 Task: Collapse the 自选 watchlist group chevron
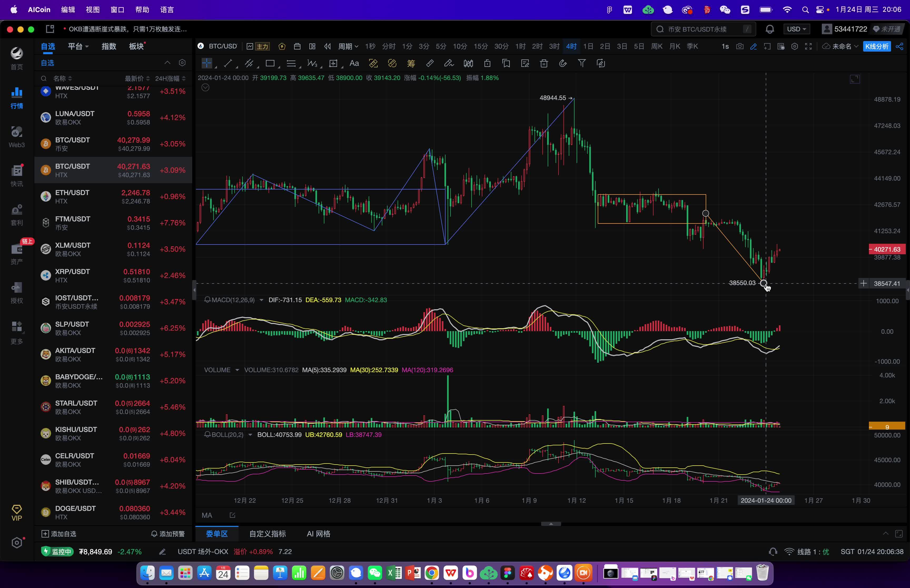167,63
